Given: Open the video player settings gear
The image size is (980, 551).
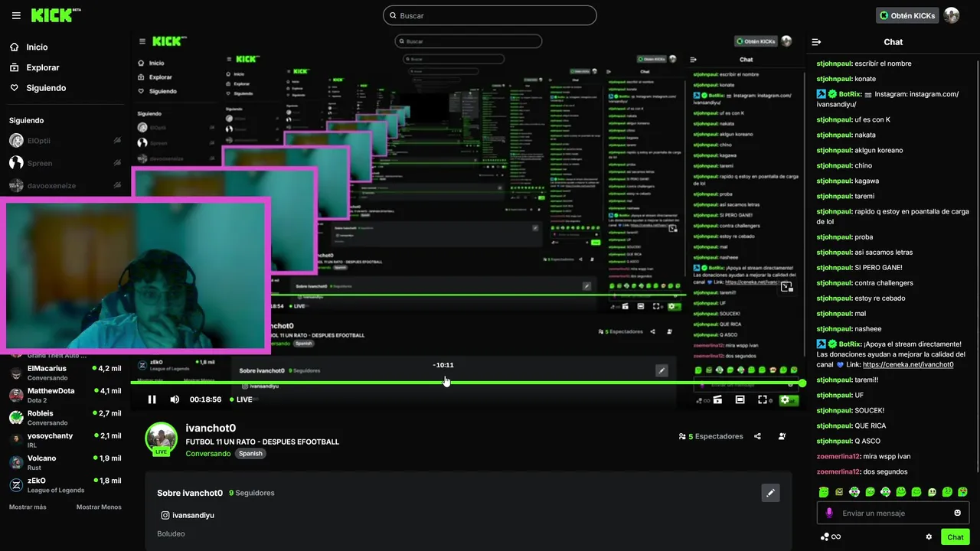Looking at the screenshot, I should click(784, 399).
